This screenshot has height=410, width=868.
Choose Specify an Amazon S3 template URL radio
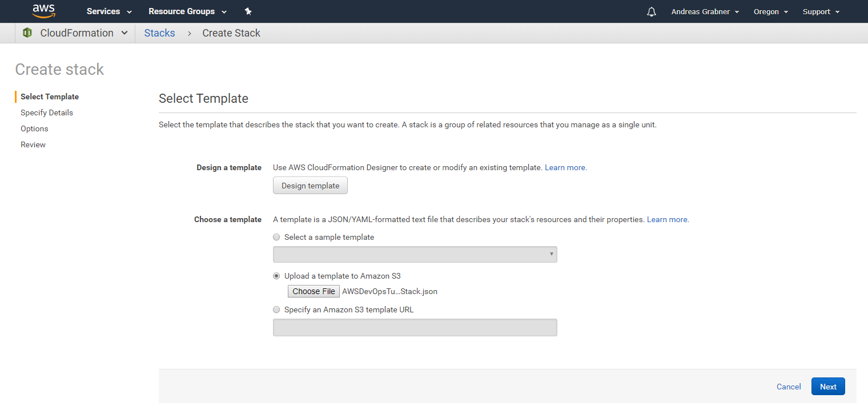click(x=276, y=309)
